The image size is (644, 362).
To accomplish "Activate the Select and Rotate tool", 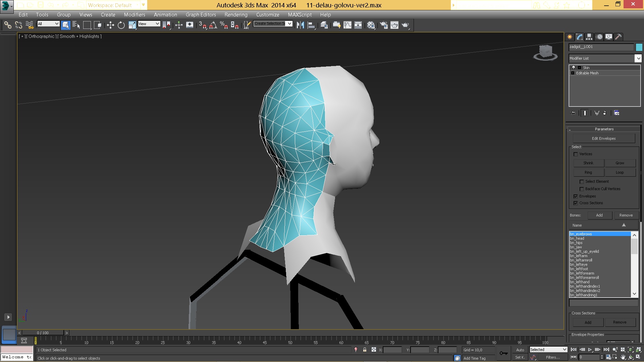I will [121, 25].
